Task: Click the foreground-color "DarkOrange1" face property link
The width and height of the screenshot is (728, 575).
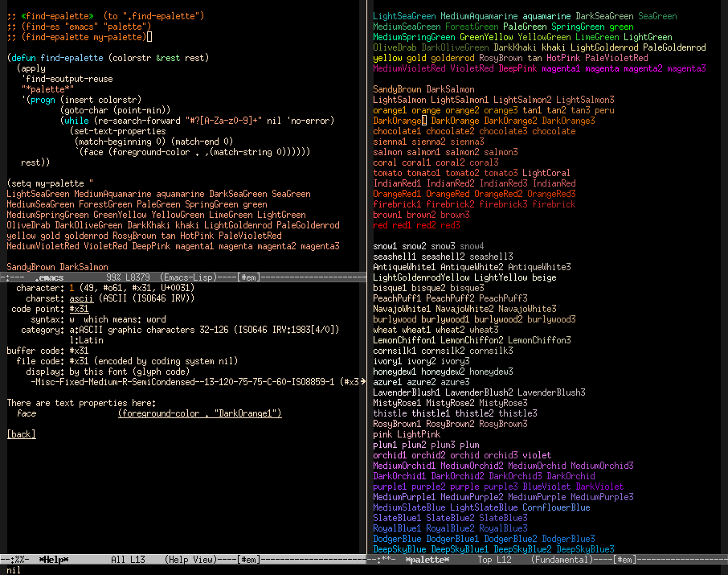Action: (x=199, y=413)
